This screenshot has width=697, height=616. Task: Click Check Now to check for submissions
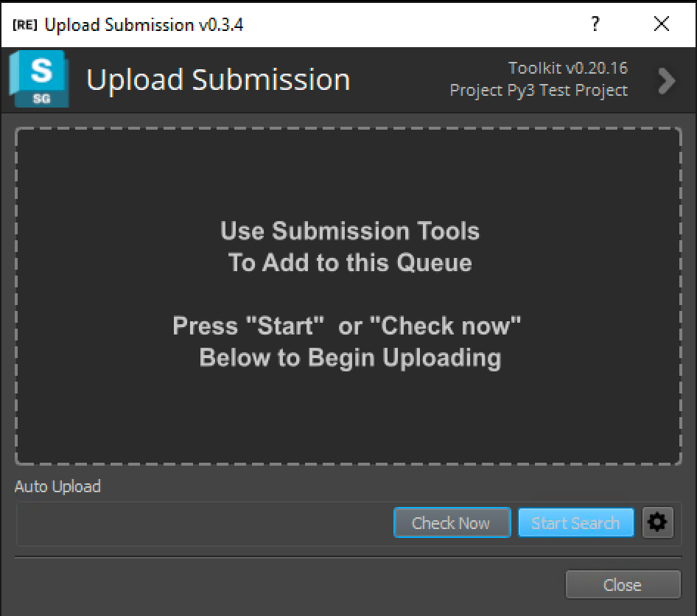(x=452, y=522)
